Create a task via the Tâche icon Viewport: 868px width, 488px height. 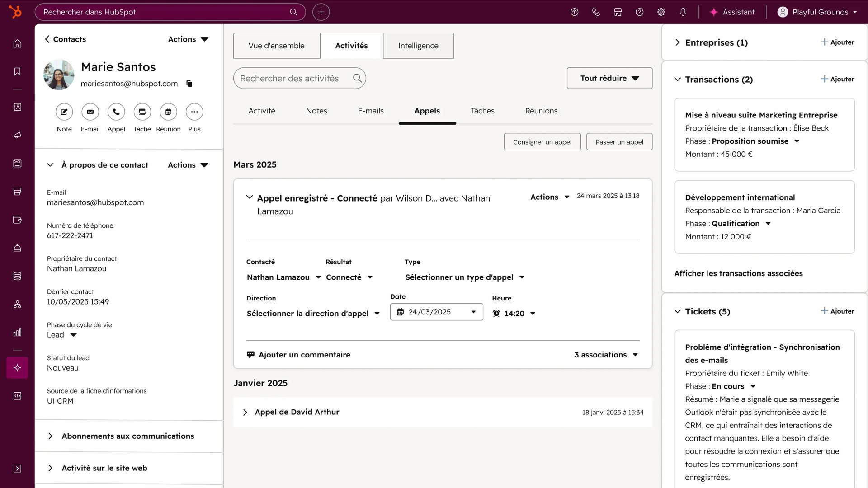[142, 112]
